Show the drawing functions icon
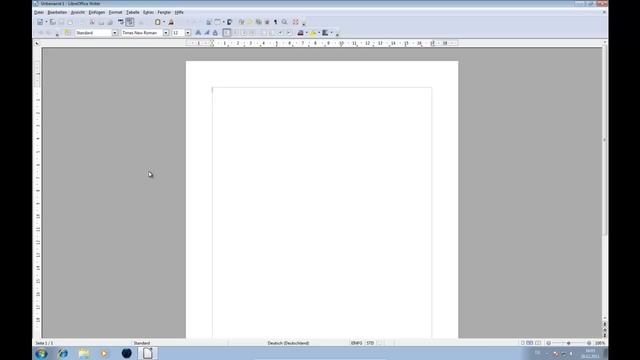 click(x=229, y=22)
